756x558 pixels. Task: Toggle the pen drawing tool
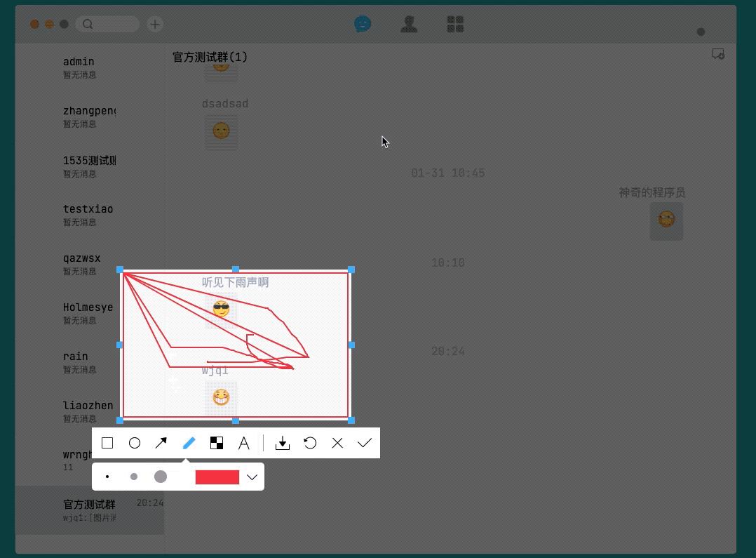[x=189, y=443]
